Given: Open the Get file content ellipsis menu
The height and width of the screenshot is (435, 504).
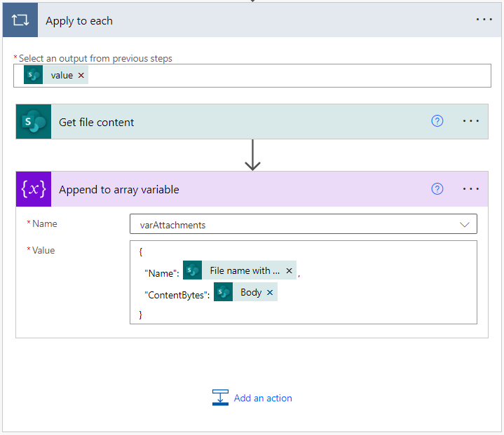Looking at the screenshot, I should tap(471, 121).
